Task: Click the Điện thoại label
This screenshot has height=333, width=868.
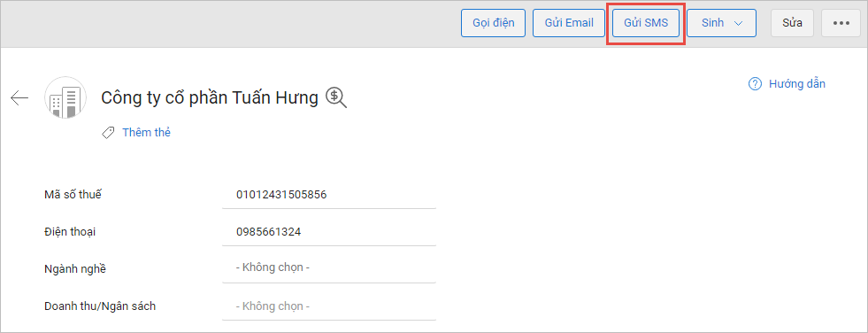Action: click(x=70, y=232)
